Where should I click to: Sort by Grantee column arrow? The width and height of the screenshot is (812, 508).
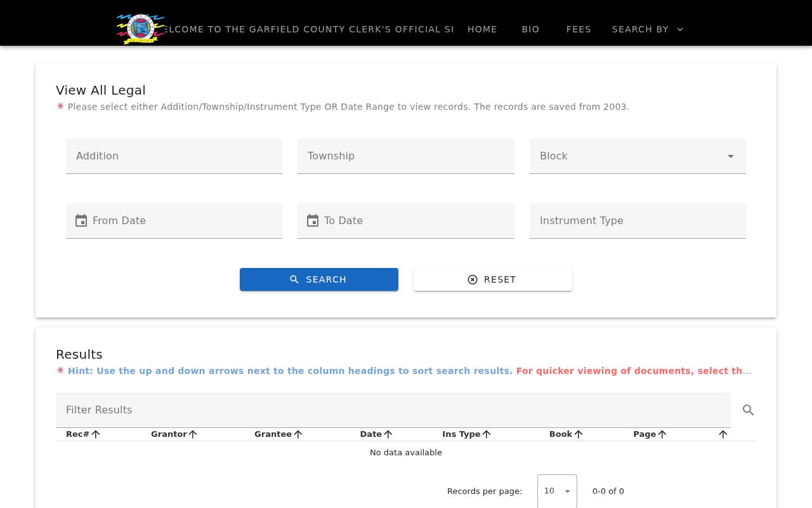(298, 434)
